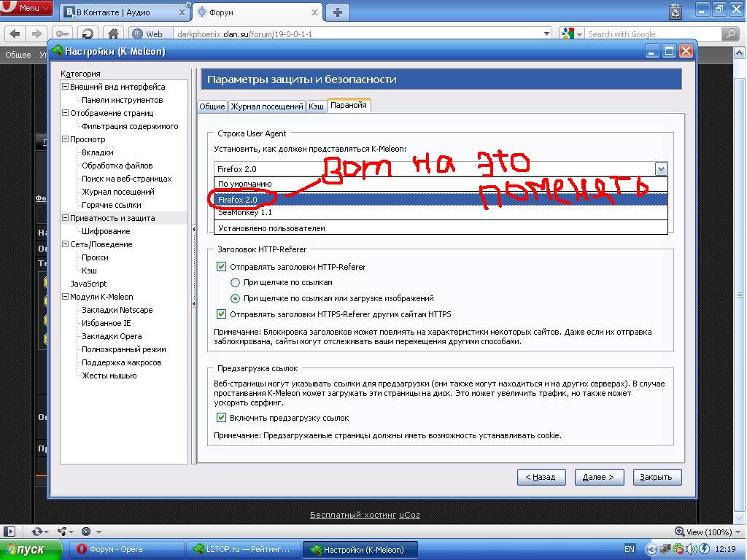Open the search engine selector arrow
This screenshot has width=747, height=560.
pyautogui.click(x=579, y=34)
